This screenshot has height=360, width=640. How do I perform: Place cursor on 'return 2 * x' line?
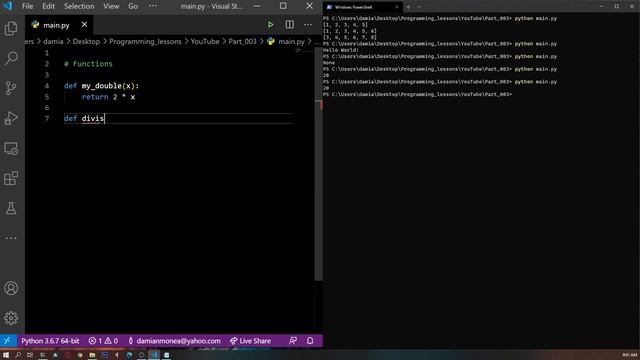tap(108, 97)
